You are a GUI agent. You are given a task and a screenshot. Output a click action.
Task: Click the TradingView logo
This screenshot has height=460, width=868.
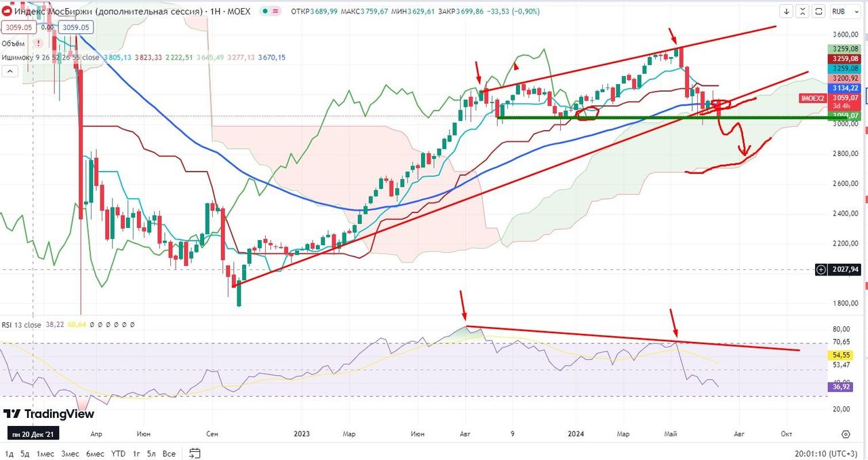[x=49, y=414]
